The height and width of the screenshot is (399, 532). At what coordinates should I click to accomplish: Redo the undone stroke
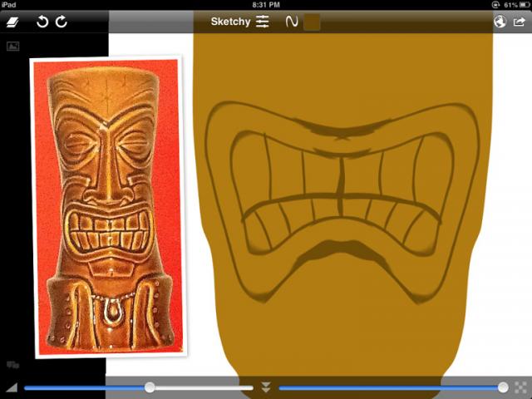click(x=62, y=22)
